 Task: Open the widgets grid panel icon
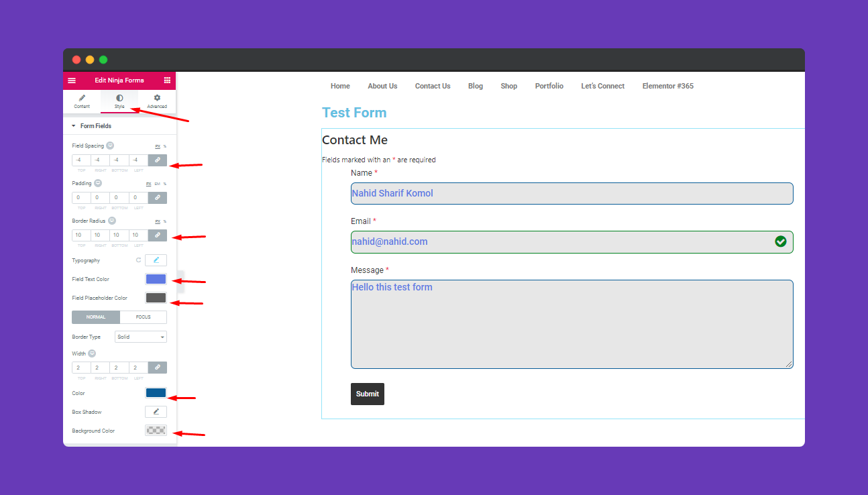[x=167, y=80]
